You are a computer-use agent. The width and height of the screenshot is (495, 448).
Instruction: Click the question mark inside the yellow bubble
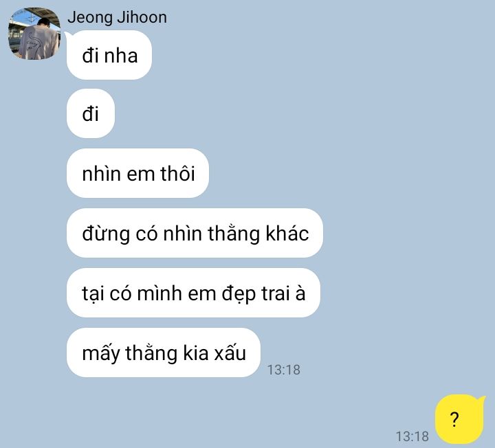(454, 420)
